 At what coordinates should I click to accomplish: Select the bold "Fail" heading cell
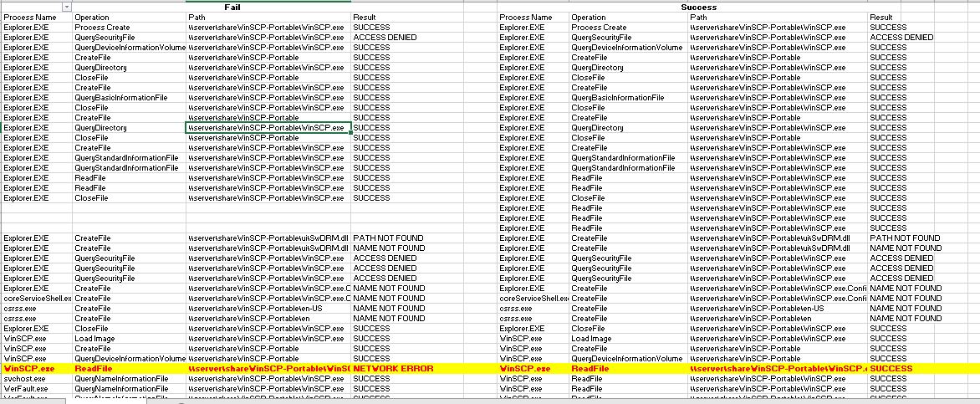(x=233, y=7)
